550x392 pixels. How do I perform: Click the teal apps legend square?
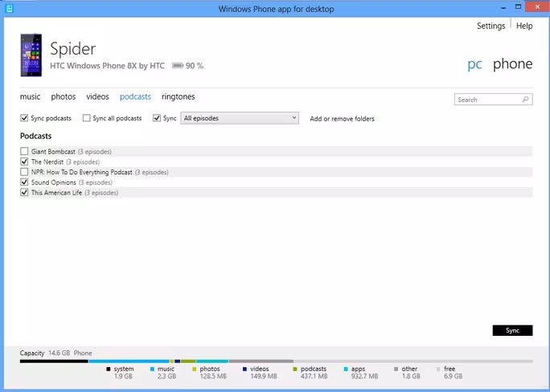pos(346,369)
